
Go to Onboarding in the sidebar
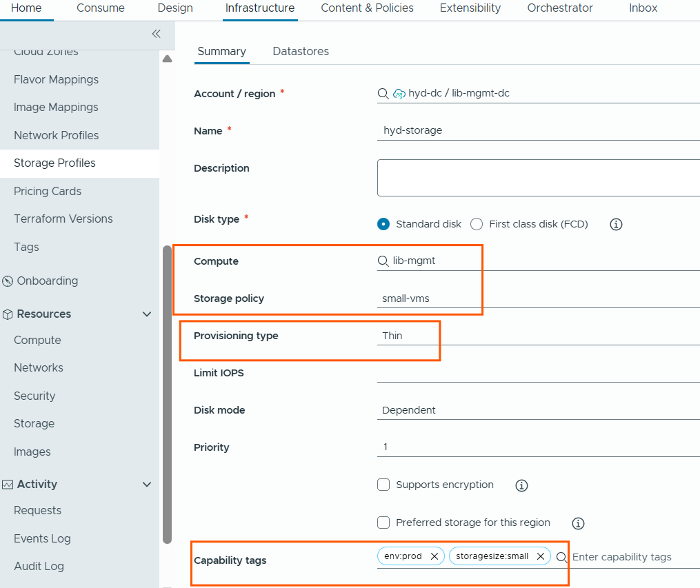(47, 281)
